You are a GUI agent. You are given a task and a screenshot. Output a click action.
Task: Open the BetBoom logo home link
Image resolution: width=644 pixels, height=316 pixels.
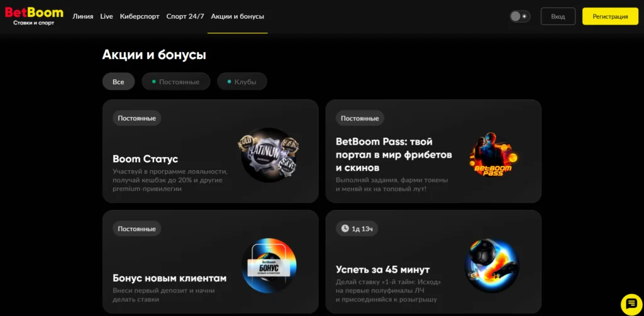34,16
